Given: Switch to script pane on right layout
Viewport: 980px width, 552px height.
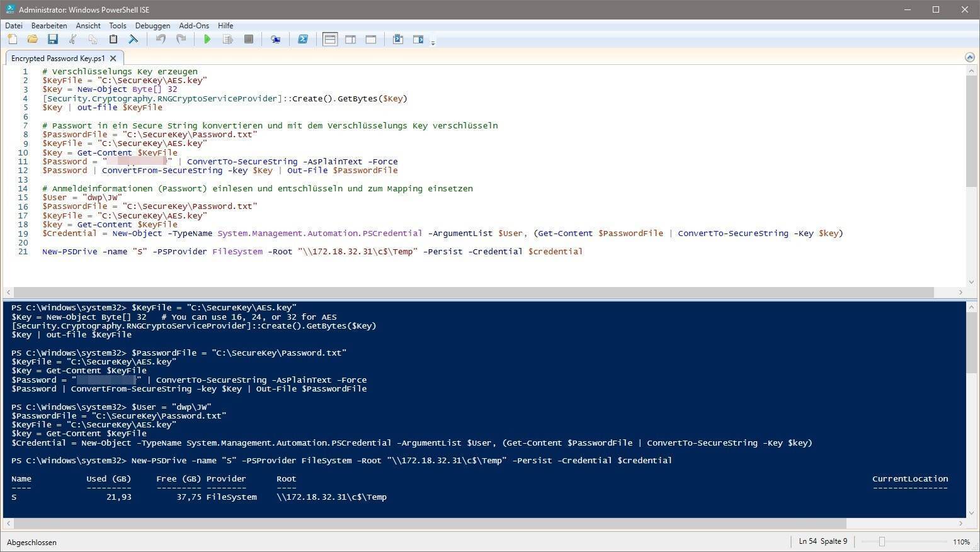Looking at the screenshot, I should tap(350, 40).
